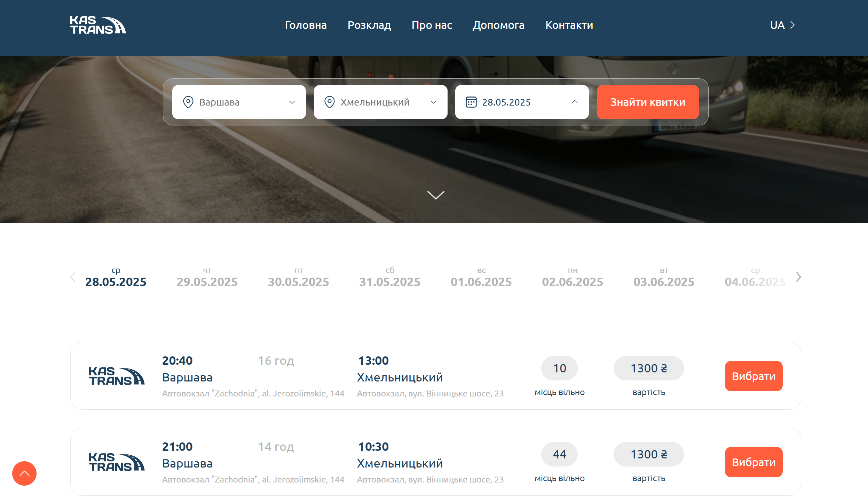The width and height of the screenshot is (868, 502).
Task: Select date вс 01.06.2025
Action: (x=481, y=277)
